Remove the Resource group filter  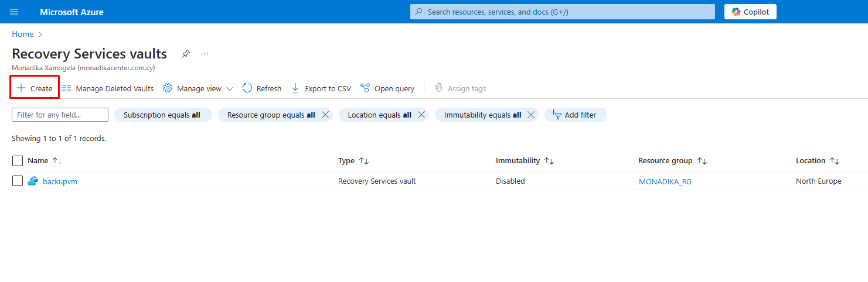coord(325,115)
